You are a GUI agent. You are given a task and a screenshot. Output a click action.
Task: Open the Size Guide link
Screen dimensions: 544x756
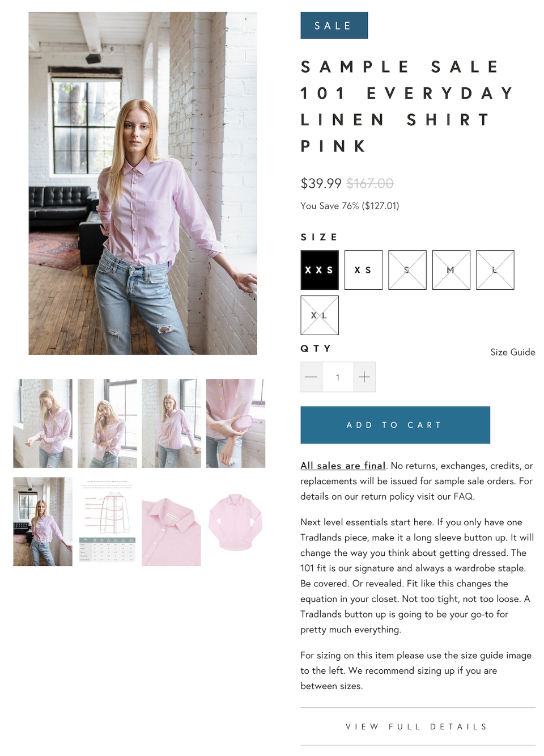(513, 352)
